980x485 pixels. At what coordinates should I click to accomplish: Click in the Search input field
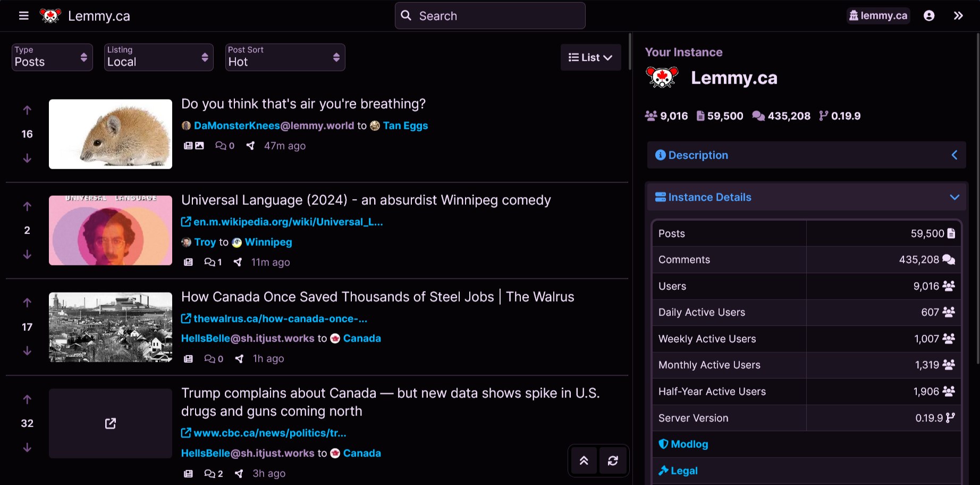tap(490, 15)
